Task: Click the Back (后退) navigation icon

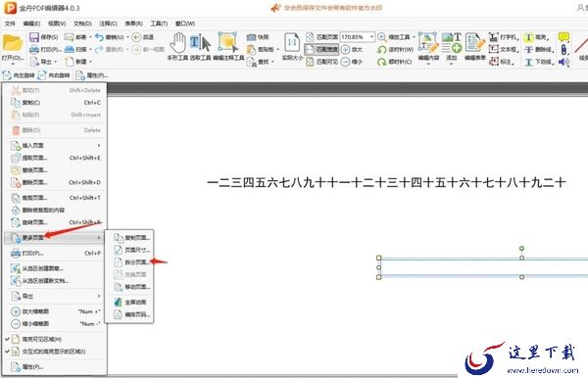Action: point(136,37)
